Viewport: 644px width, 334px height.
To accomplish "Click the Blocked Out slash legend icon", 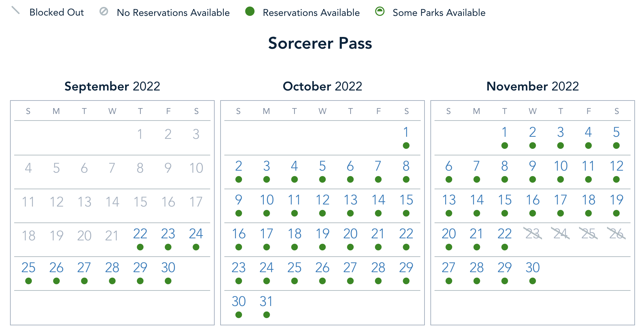I will click(16, 10).
